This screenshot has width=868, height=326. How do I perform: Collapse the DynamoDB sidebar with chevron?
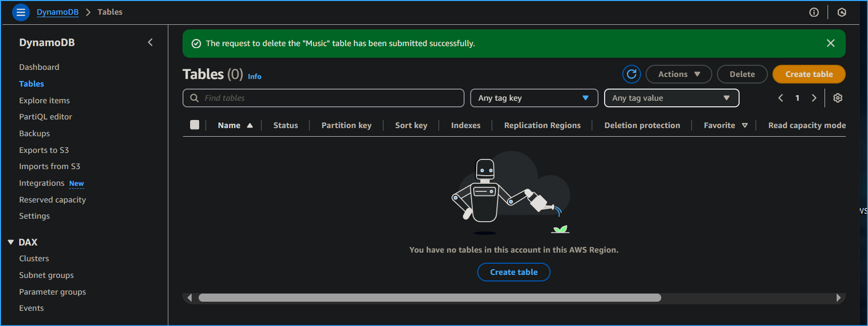[x=150, y=43]
